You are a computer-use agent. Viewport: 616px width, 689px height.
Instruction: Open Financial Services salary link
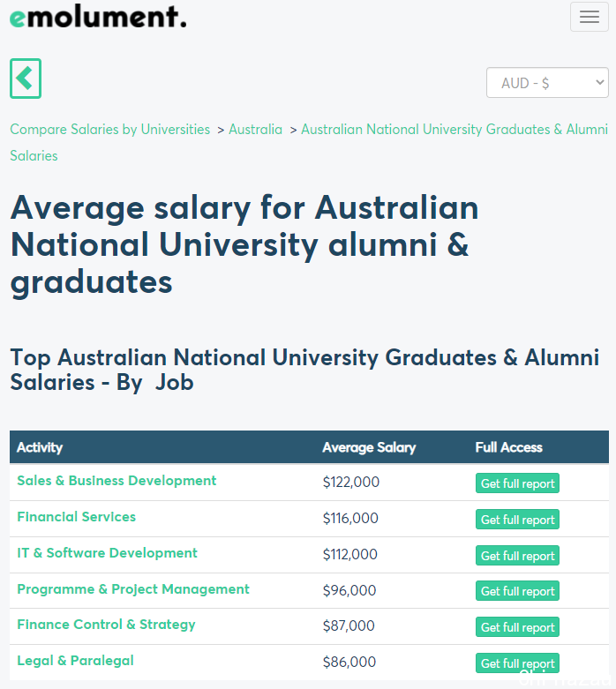point(77,517)
